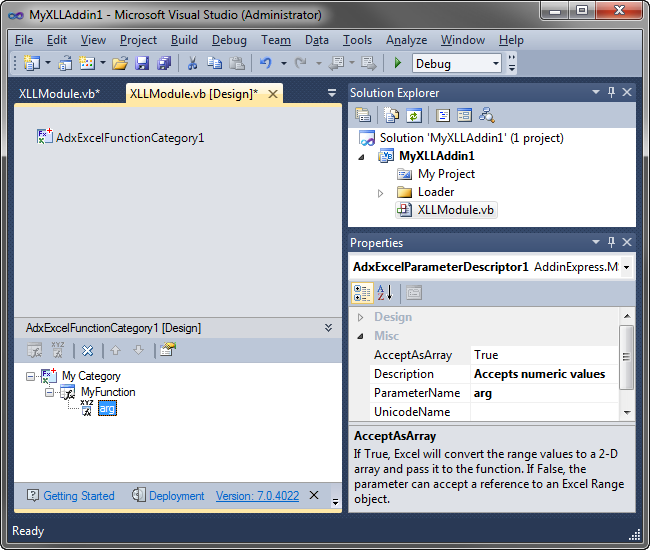Edit the ParameterName value arg
This screenshot has width=650, height=550.
pyautogui.click(x=543, y=393)
